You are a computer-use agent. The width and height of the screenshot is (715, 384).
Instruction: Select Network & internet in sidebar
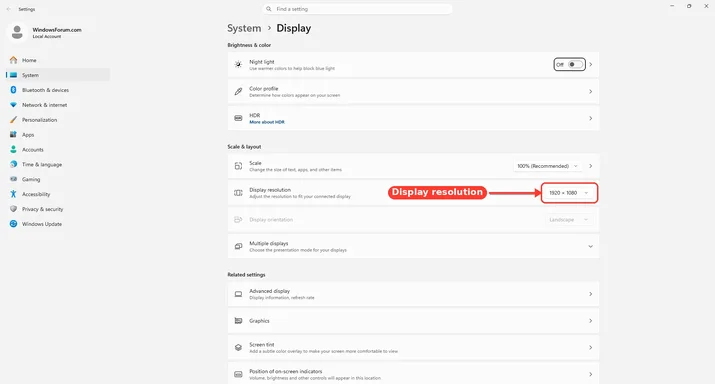coord(58,105)
